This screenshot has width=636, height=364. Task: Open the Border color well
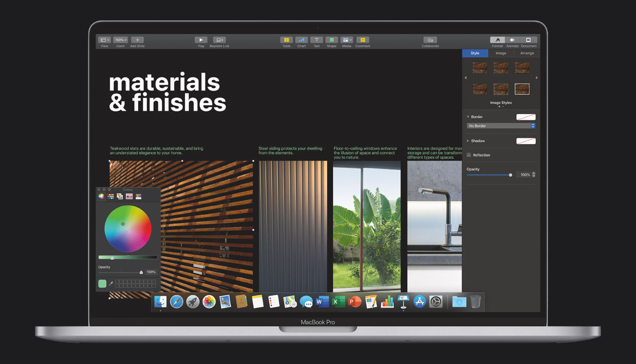coord(526,117)
